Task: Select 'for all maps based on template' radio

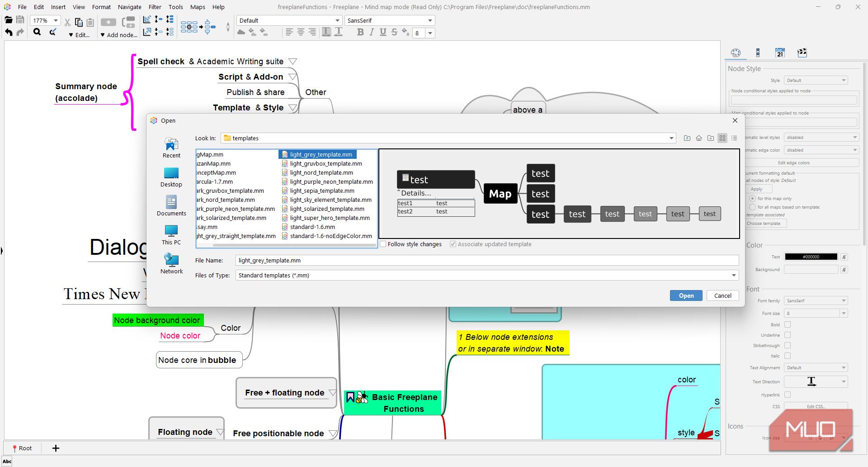Action: [753, 207]
